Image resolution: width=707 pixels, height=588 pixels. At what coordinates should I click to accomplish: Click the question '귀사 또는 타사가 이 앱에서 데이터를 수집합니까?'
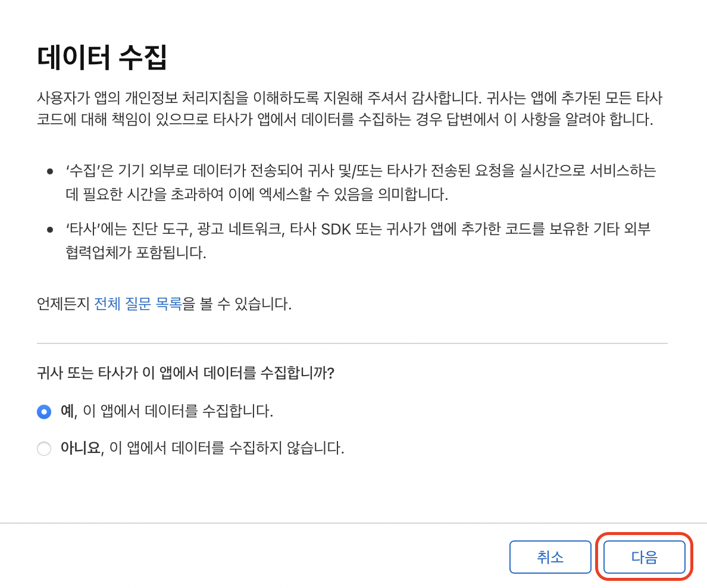[x=185, y=373]
